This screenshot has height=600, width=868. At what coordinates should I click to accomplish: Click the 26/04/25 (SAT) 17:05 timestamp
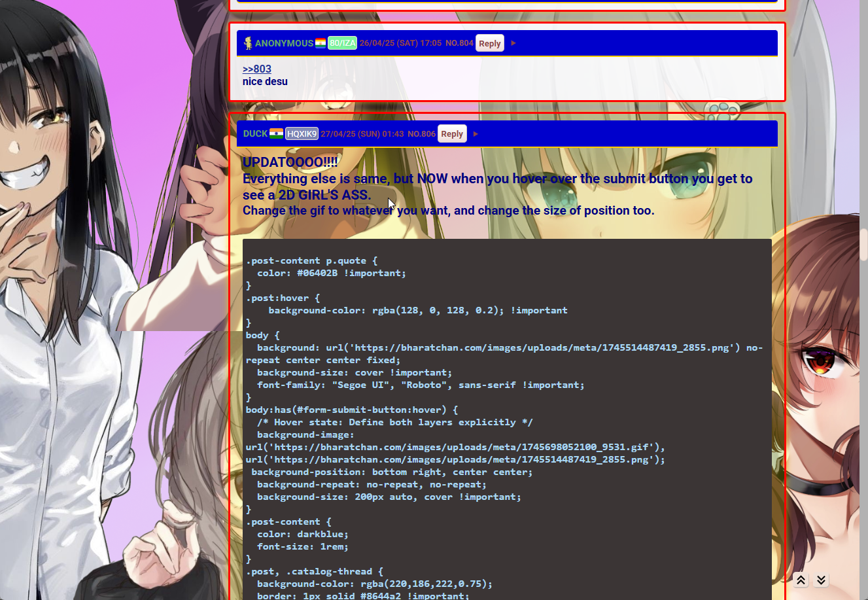[x=400, y=43]
